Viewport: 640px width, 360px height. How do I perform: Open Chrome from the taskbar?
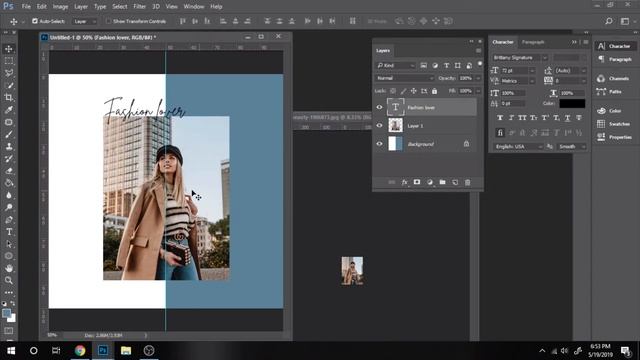80,351
